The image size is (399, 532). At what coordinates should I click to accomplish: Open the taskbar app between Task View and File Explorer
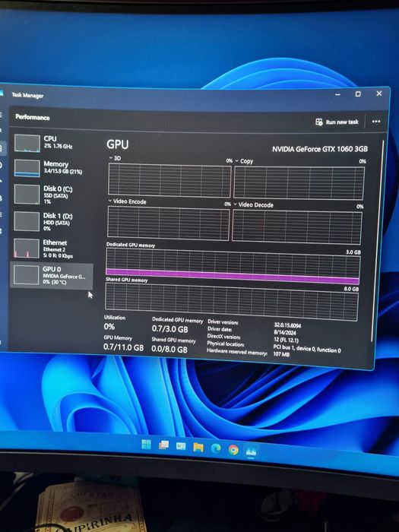pos(181,446)
